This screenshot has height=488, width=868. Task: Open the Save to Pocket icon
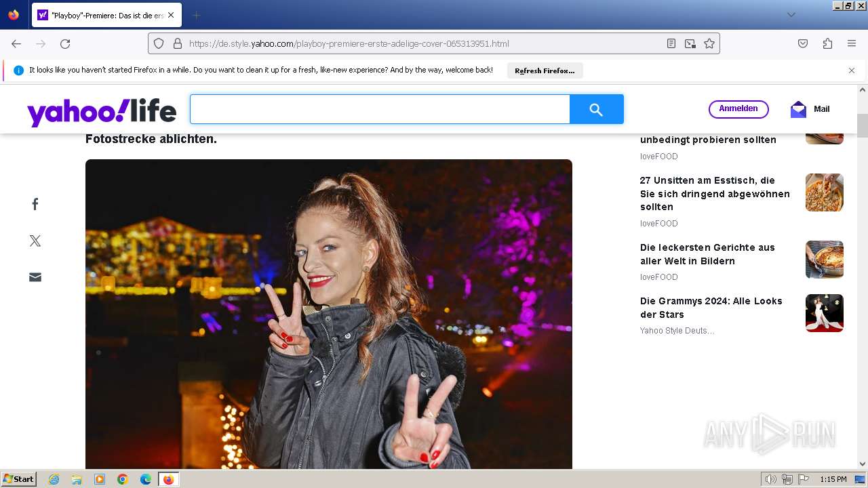803,43
